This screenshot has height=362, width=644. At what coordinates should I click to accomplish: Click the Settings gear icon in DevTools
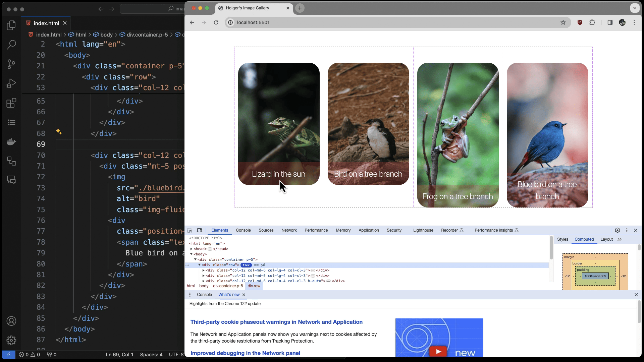tap(618, 230)
